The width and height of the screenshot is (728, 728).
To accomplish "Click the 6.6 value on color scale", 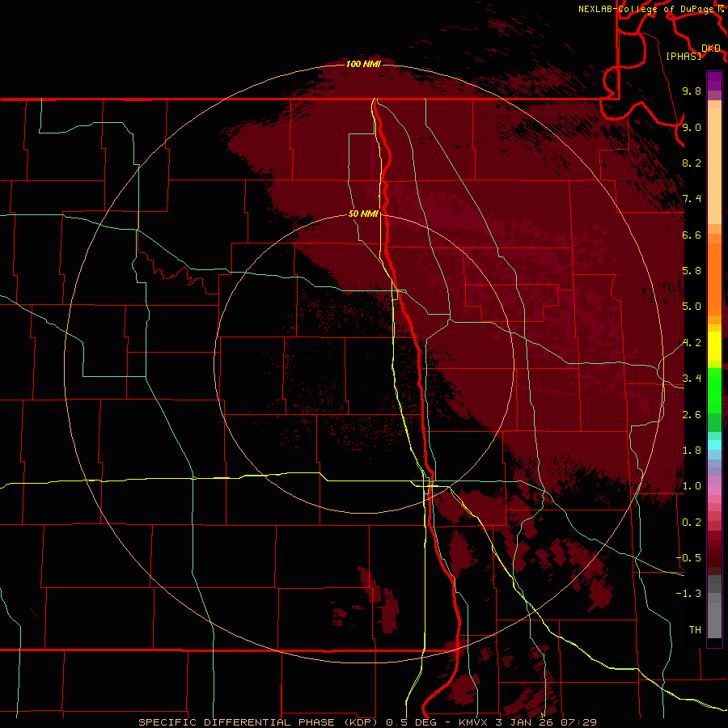I will 692,235.
